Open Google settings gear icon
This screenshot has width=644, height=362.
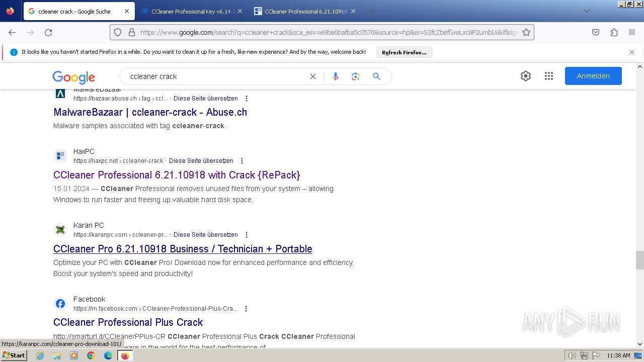tap(526, 76)
